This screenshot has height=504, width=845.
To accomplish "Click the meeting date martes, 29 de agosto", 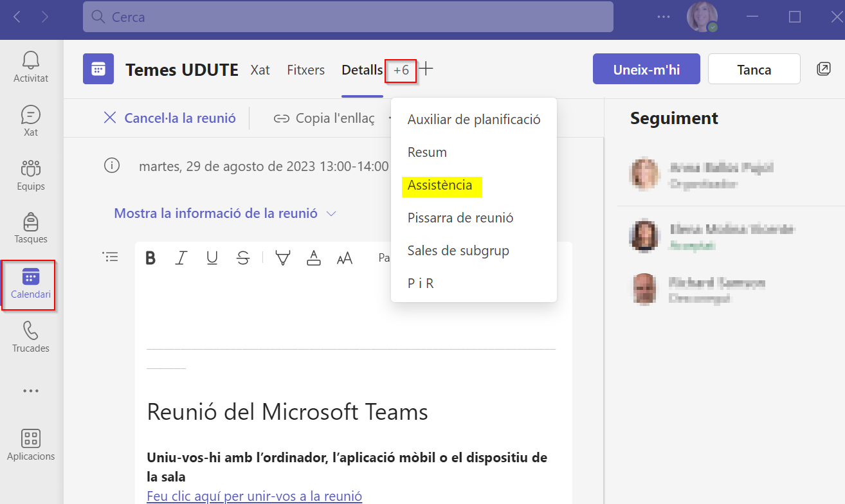I will coord(264,166).
